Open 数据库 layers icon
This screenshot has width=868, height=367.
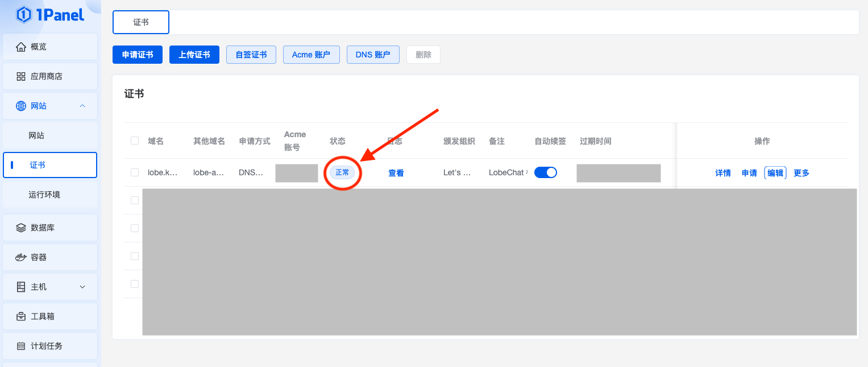(x=21, y=228)
